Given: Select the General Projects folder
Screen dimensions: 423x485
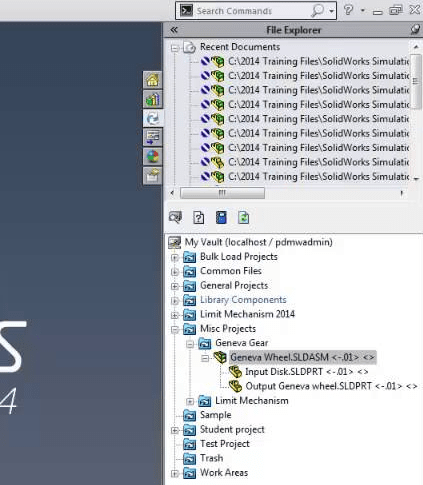Looking at the screenshot, I should (234, 285).
